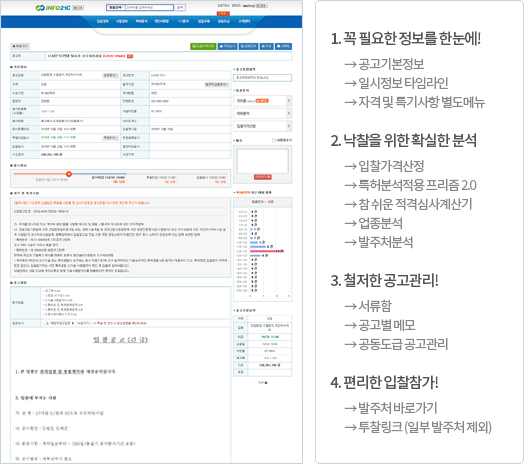Open the second attachment .xlsx file

57,296
